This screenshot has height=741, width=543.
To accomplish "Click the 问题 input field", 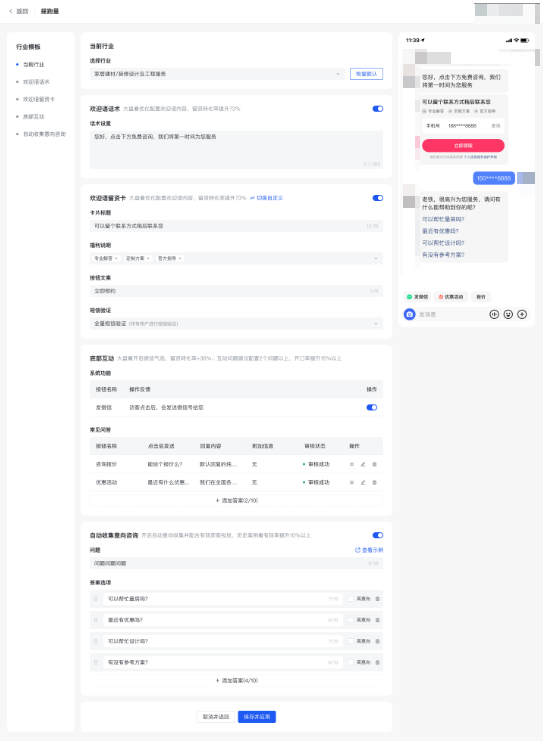I will point(236,563).
